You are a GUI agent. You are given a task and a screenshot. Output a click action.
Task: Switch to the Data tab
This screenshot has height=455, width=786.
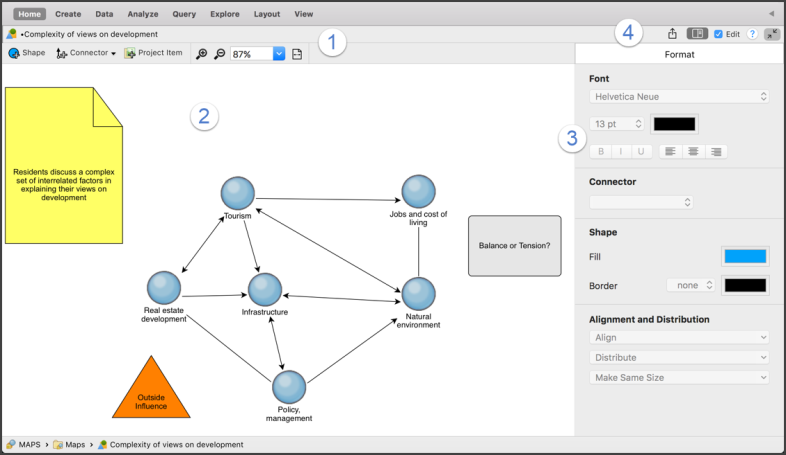pos(104,14)
